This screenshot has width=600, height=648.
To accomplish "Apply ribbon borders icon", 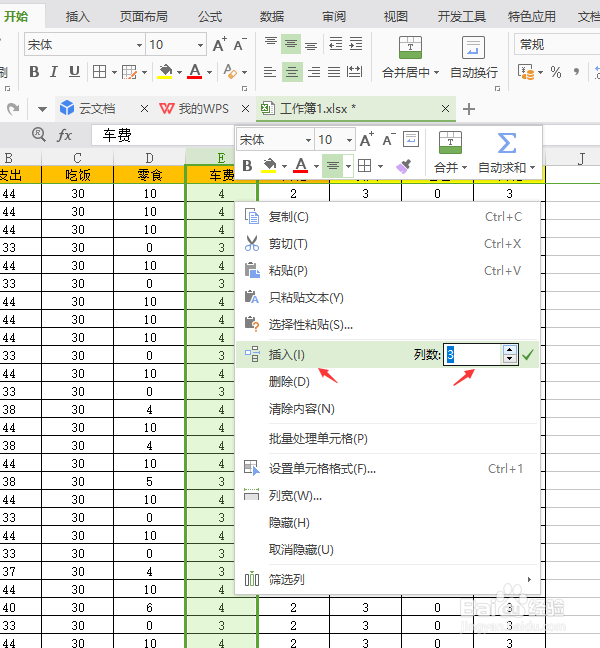I will [x=100, y=72].
